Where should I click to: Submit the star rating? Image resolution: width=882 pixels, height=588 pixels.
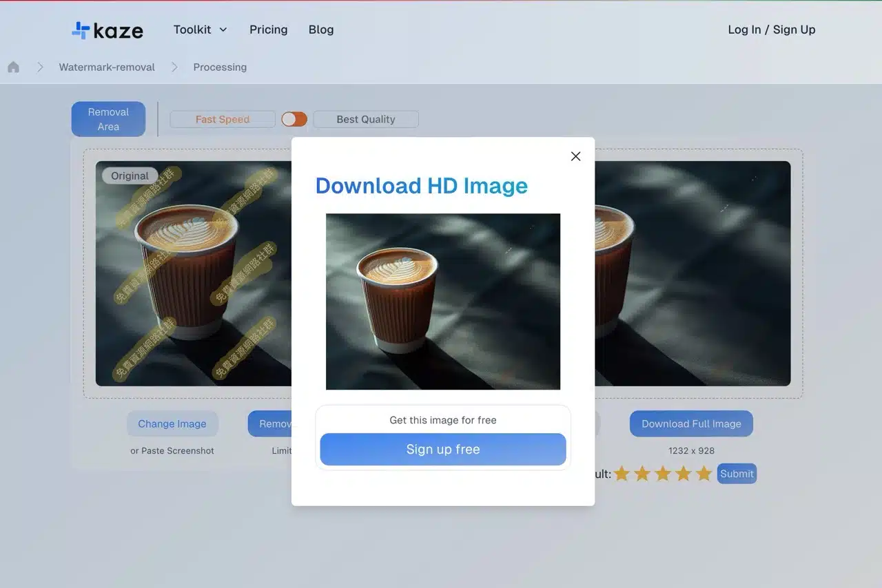point(737,474)
